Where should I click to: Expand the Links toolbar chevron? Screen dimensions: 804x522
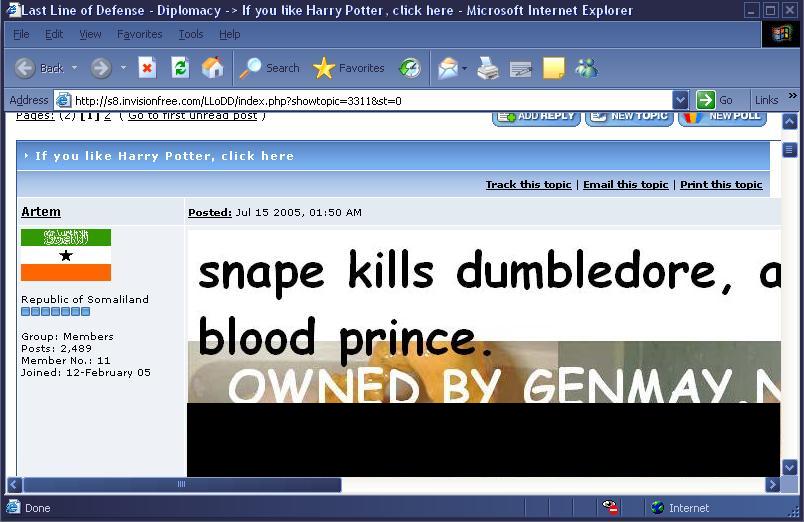pyautogui.click(x=793, y=96)
